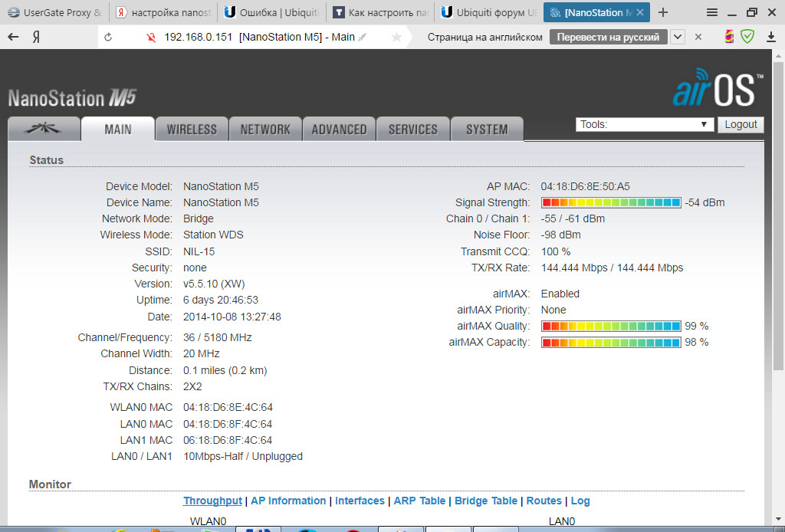This screenshot has width=785, height=532.
Task: Click LAN1 MAC value 06:18:D6:8F:4C:64
Action: click(x=228, y=441)
